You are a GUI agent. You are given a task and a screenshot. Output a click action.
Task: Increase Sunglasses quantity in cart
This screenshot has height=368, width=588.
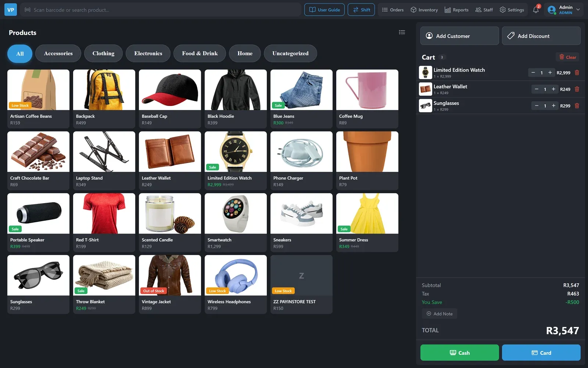[553, 106]
